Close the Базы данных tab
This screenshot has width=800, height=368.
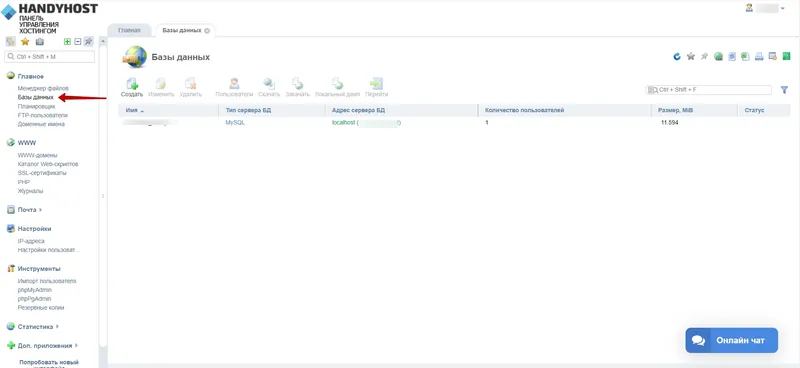click(x=207, y=31)
